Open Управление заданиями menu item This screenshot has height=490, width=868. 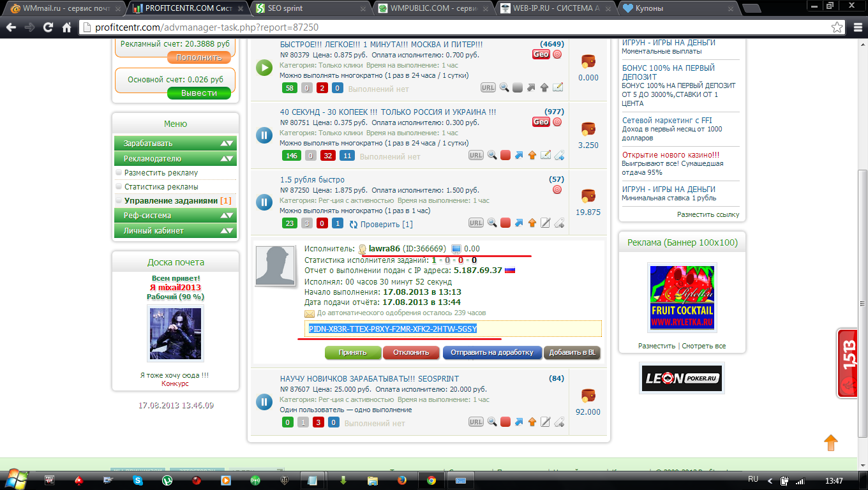pyautogui.click(x=171, y=200)
